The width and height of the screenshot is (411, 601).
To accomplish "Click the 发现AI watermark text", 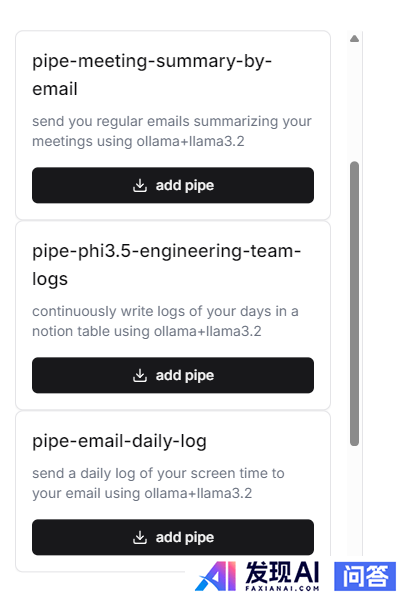I will 282,573.
